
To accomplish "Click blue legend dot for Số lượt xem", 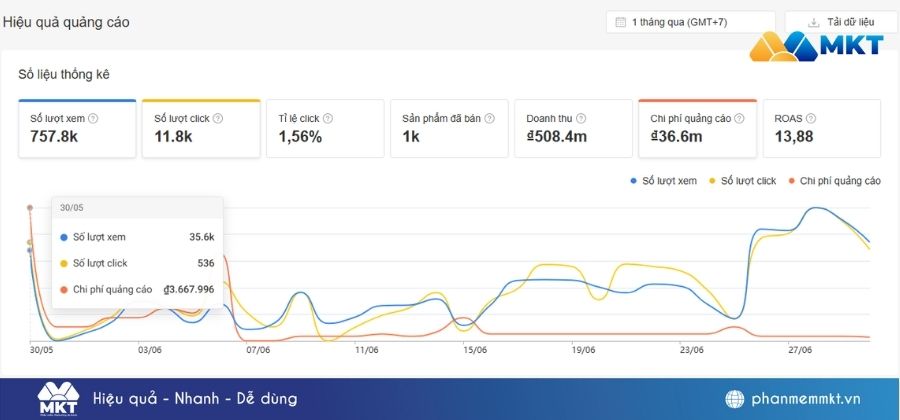I will [x=634, y=181].
